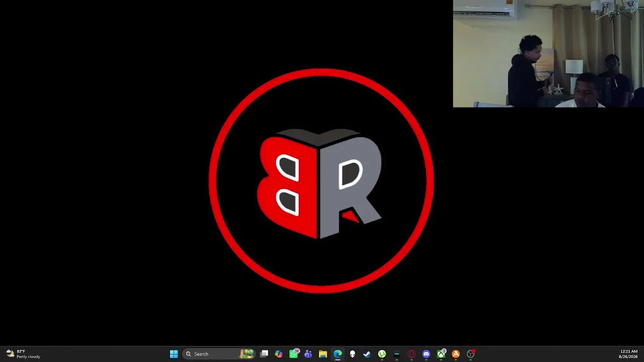
Task: Open the clock showing 12:21 AM
Action: [x=629, y=354]
